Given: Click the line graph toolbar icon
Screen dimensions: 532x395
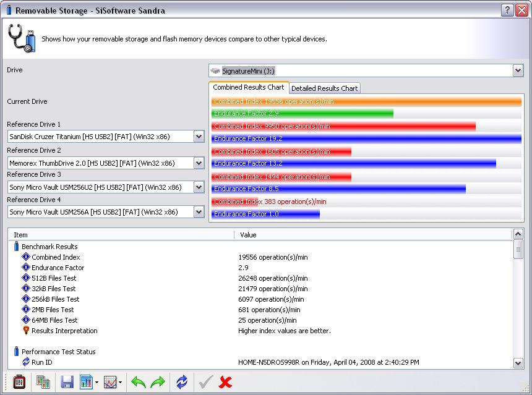Looking at the screenshot, I should point(110,382).
